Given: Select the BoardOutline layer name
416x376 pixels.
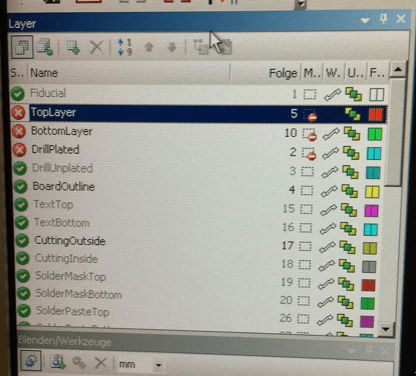Looking at the screenshot, I should 64,186.
